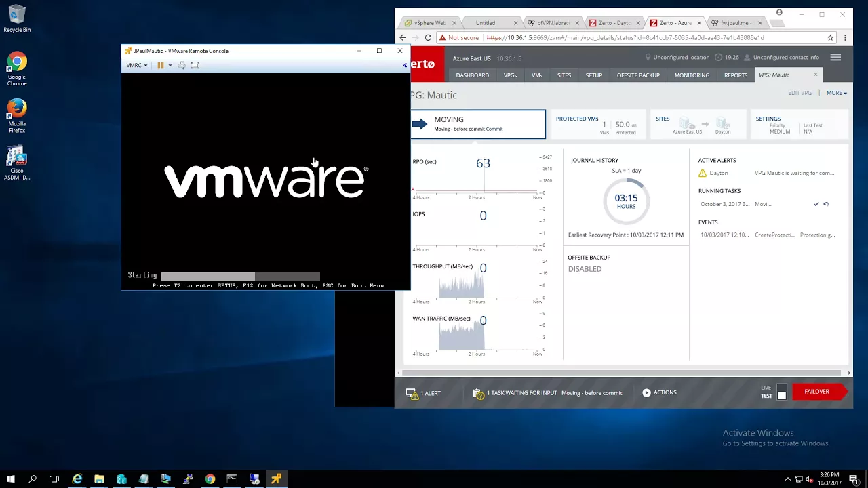Roll back the running Move task
868x488 pixels.
[x=826, y=204]
